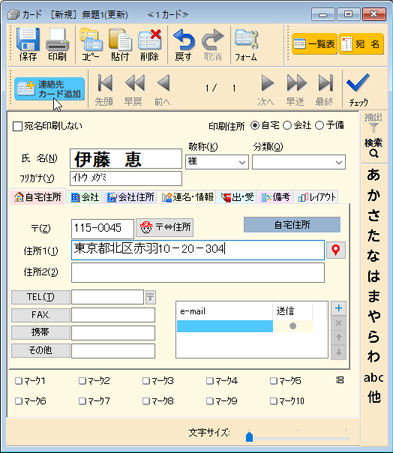Click the red map pin icon beside 住所1

point(336,250)
